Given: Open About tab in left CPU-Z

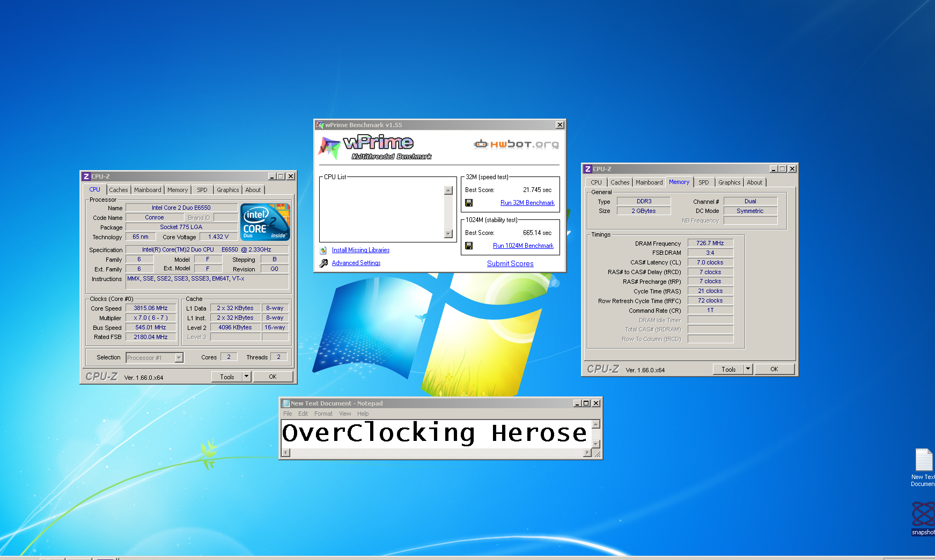Looking at the screenshot, I should click(253, 190).
